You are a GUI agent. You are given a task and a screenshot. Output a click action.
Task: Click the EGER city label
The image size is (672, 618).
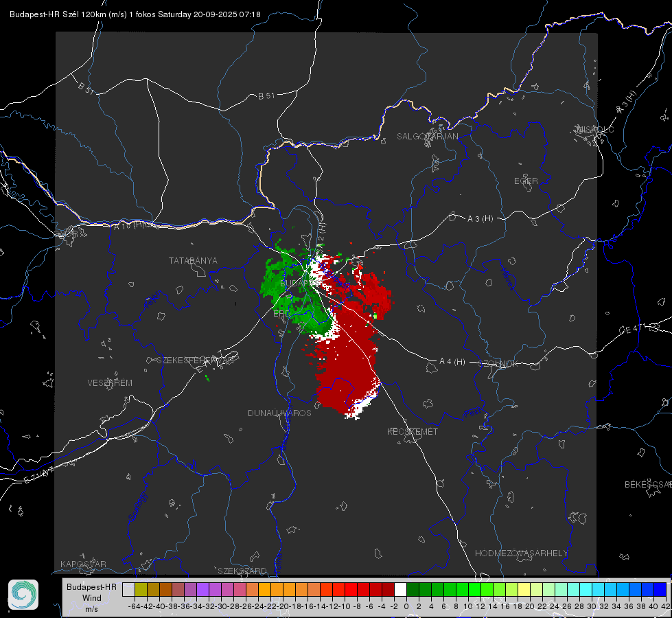click(526, 181)
